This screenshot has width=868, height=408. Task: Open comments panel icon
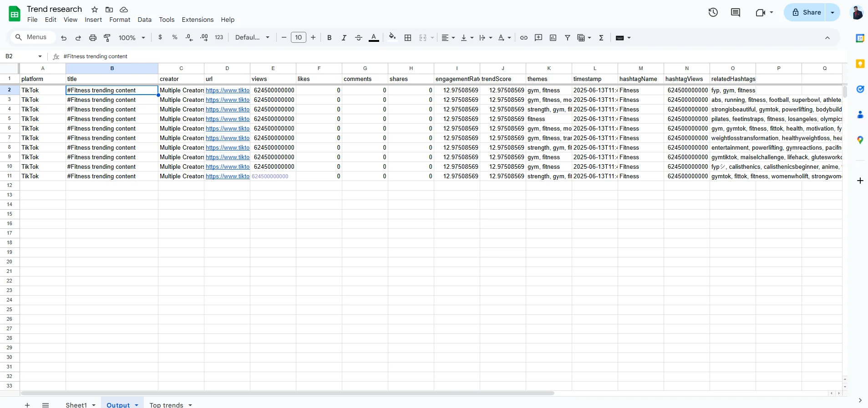[x=736, y=12]
